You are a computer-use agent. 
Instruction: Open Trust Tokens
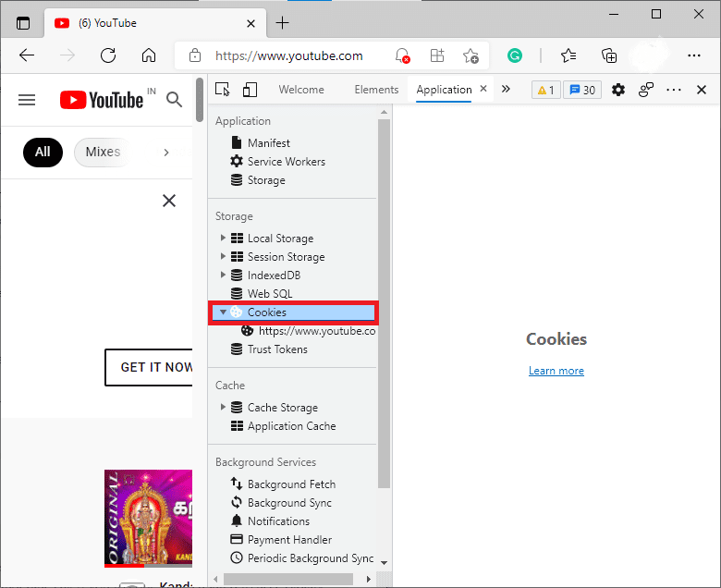point(277,349)
